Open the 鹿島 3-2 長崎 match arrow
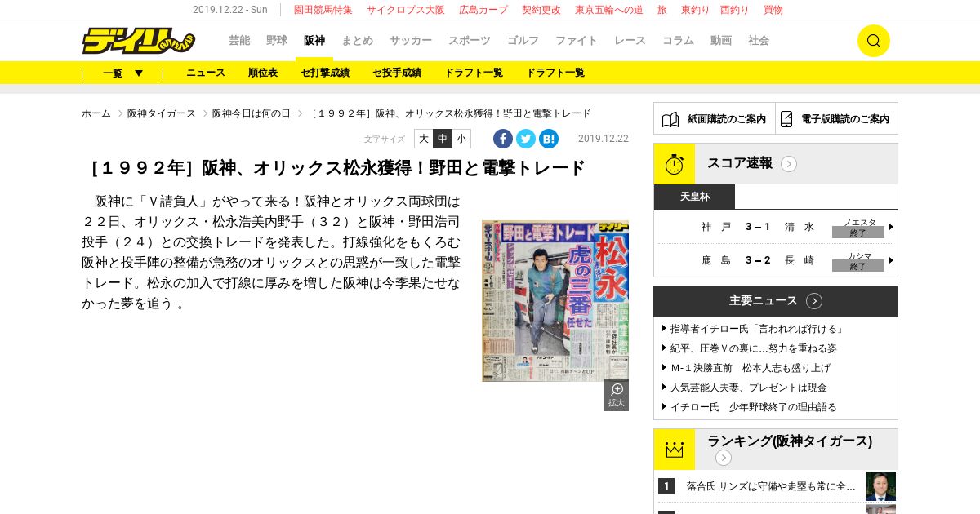The image size is (980, 514). click(x=891, y=260)
